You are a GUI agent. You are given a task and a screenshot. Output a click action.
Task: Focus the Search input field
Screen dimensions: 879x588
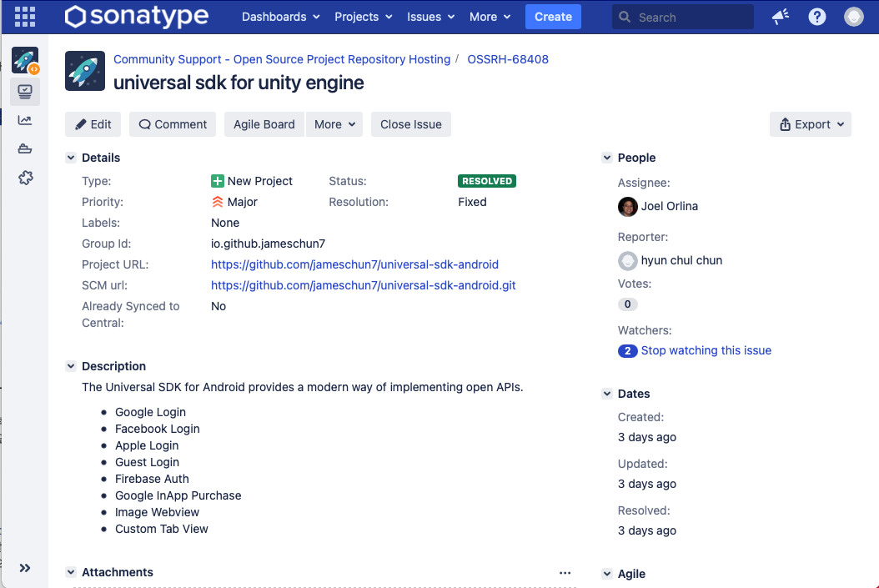tap(683, 17)
